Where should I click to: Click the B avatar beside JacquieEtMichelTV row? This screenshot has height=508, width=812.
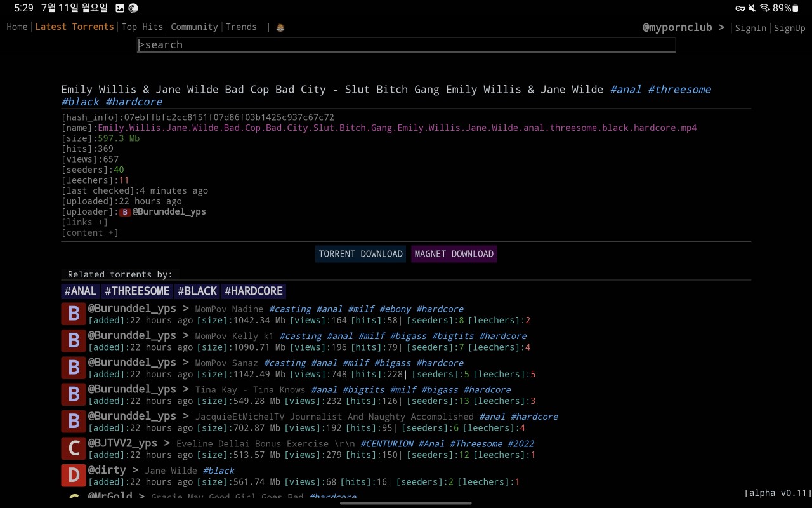74,422
